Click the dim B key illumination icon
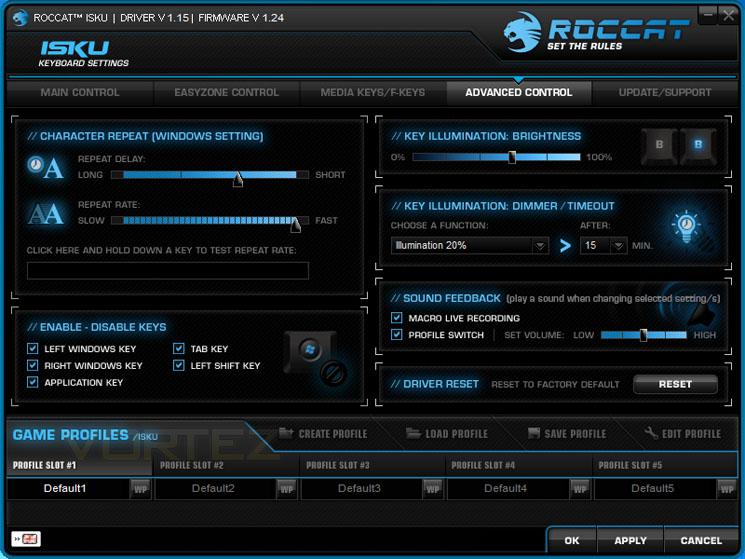Image resolution: width=745 pixels, height=559 pixels. click(x=659, y=146)
